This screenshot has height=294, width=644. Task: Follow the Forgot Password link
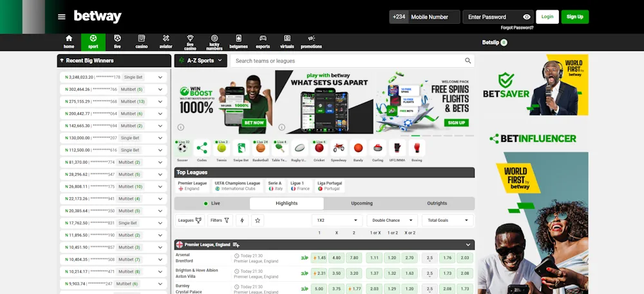click(x=517, y=28)
